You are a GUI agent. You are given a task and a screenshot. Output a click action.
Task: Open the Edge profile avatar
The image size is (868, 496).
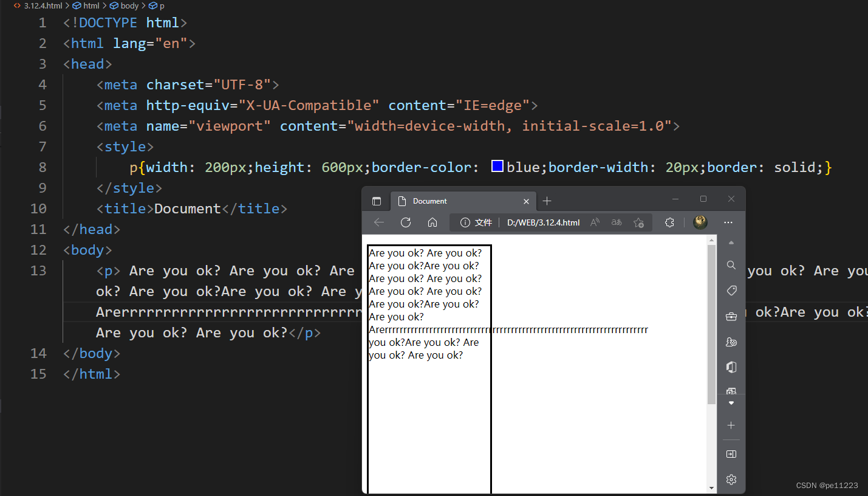pyautogui.click(x=700, y=222)
